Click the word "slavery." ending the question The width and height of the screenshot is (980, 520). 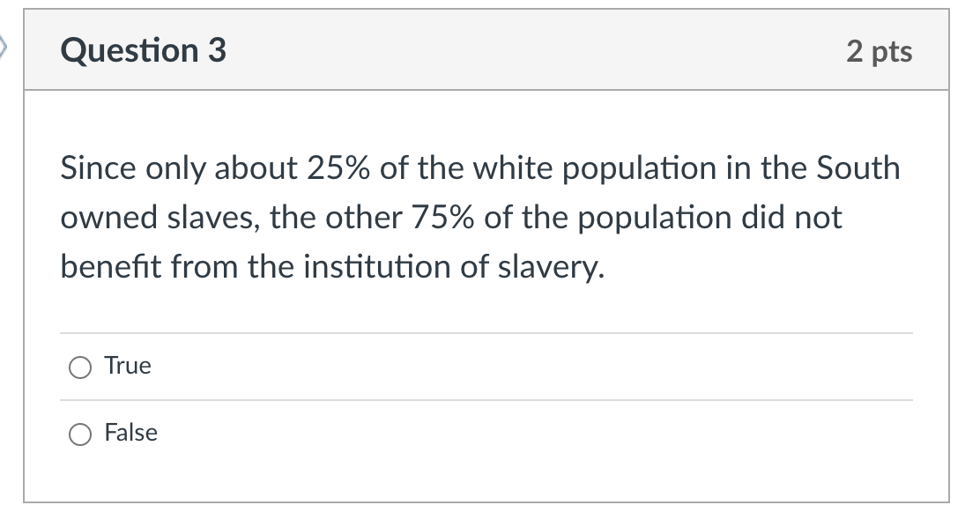click(552, 267)
